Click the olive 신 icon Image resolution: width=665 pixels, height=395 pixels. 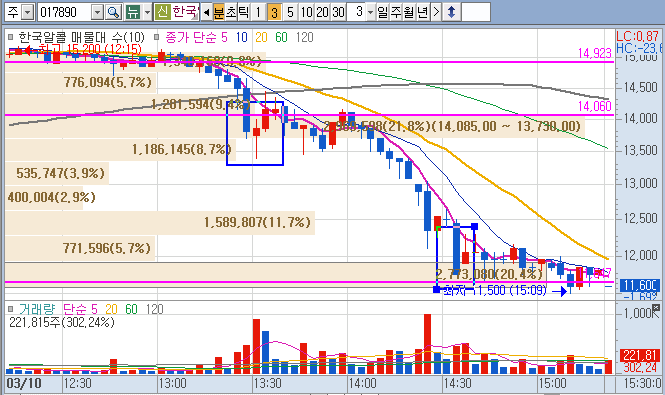pos(162,12)
